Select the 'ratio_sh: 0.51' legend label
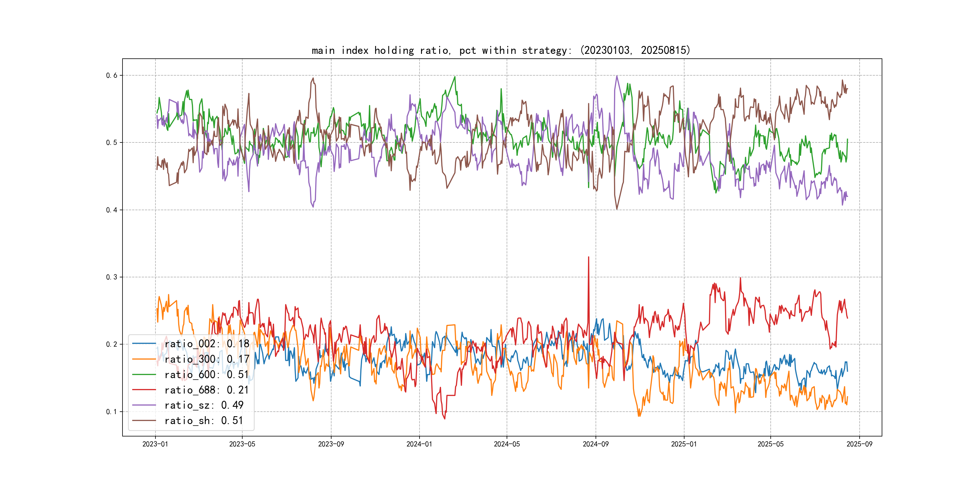Image resolution: width=980 pixels, height=490 pixels. (204, 420)
